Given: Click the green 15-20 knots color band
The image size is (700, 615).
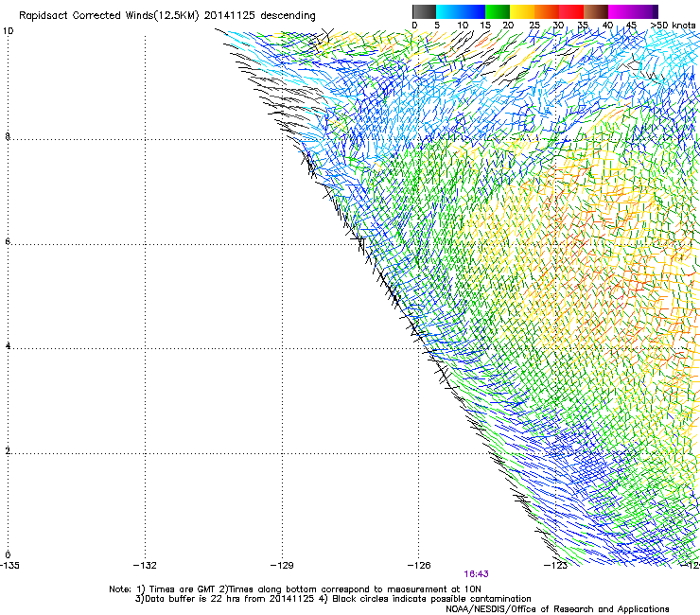Looking at the screenshot, I should [x=498, y=11].
